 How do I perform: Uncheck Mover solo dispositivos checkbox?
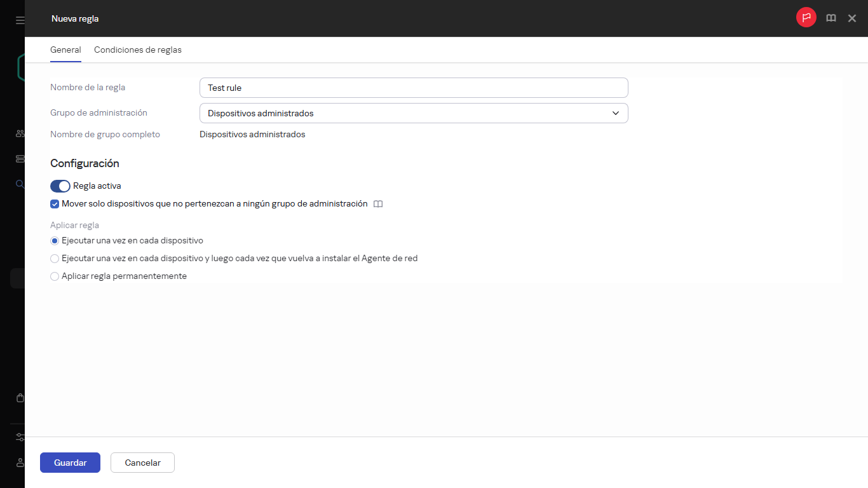[55, 204]
